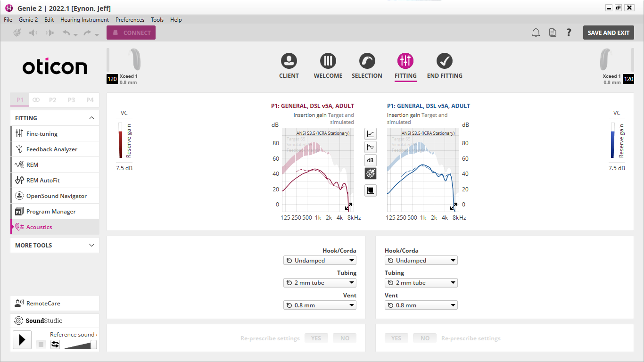Image resolution: width=644 pixels, height=362 pixels.
Task: Enlarge the right ear graph
Action: click(x=454, y=206)
